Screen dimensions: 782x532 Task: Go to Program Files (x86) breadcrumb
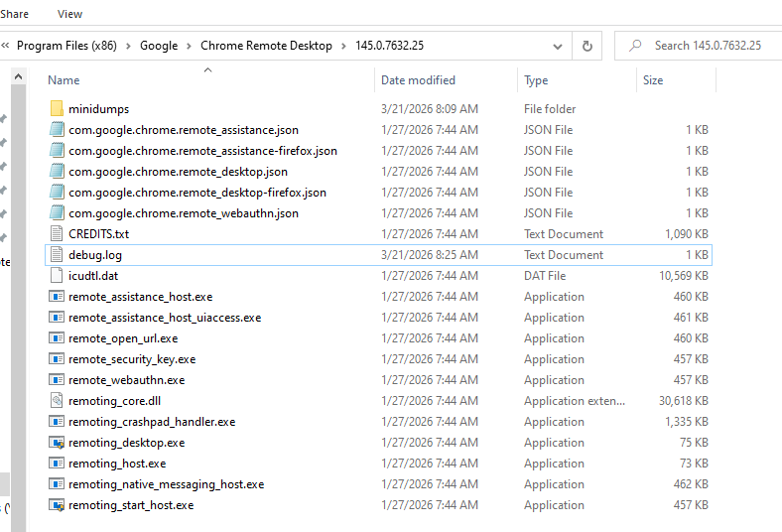66,46
